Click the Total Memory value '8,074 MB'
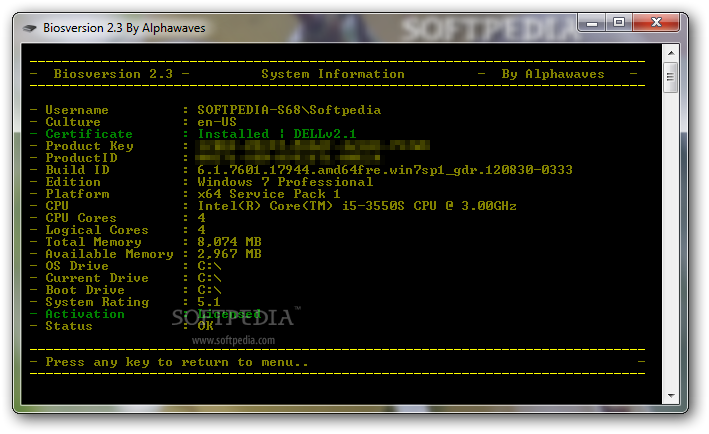The image size is (709, 434). click(229, 242)
